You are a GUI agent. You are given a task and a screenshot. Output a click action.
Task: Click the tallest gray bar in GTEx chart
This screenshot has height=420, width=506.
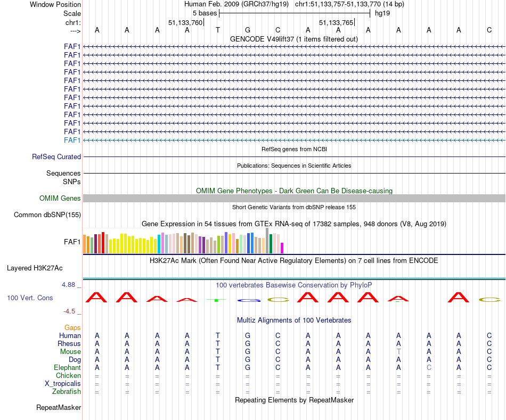click(x=267, y=241)
